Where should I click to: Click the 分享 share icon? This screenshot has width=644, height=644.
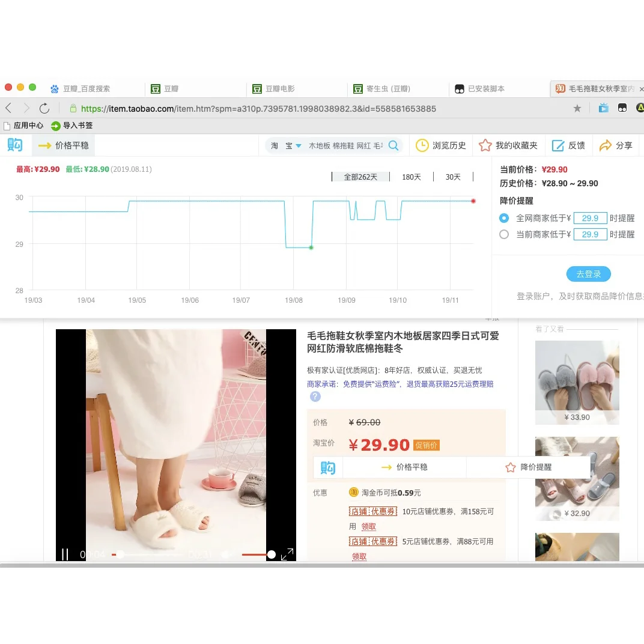(x=605, y=145)
